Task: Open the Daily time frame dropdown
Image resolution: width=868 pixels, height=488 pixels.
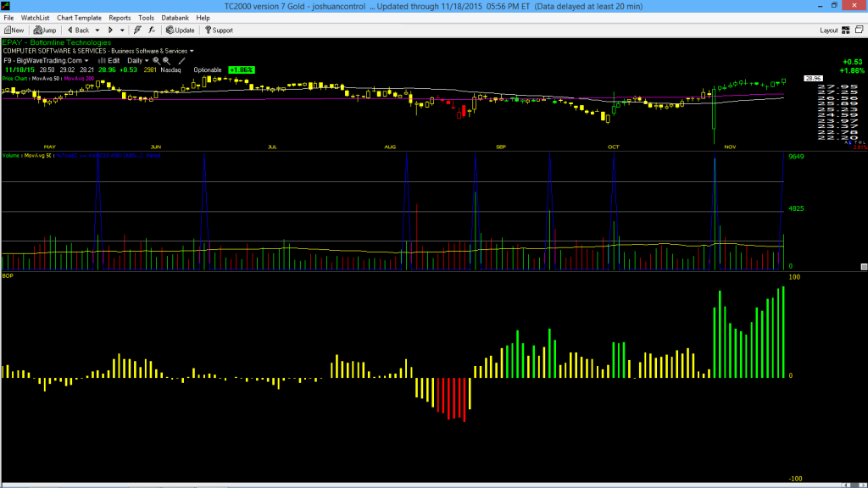Action: [x=138, y=61]
